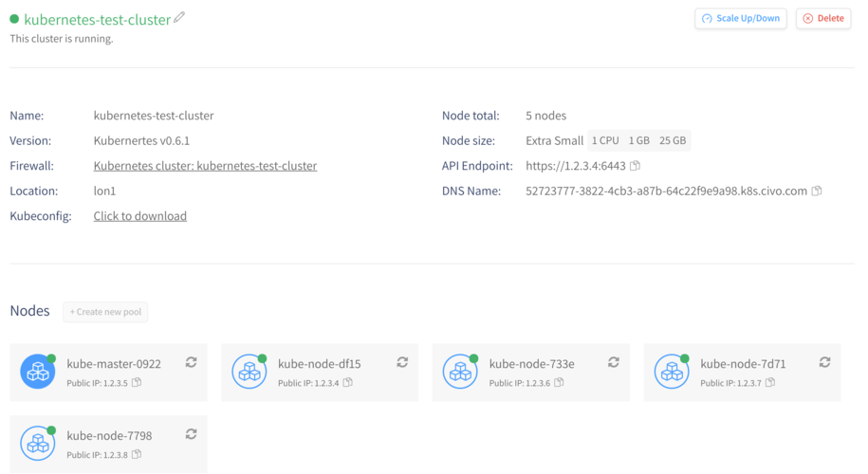Copy the public IP of kube-node-7d71

tap(770, 382)
